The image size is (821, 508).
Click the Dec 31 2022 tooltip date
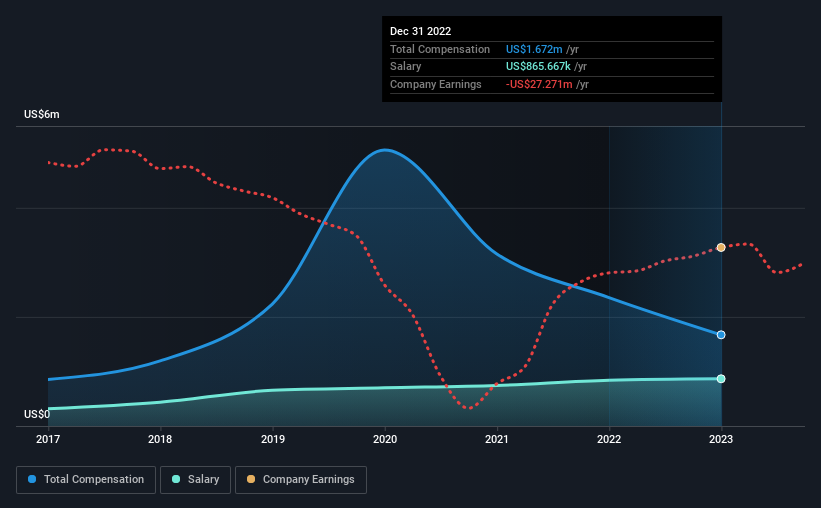coord(420,31)
